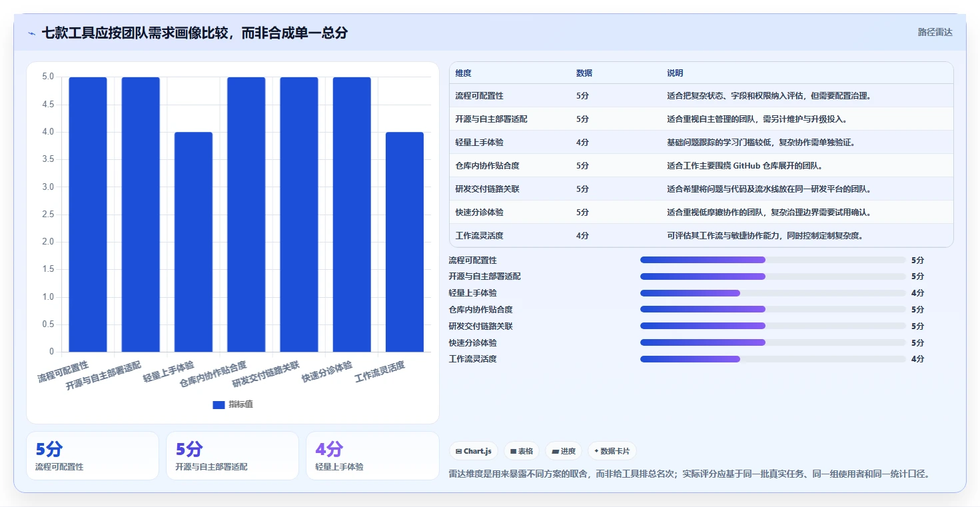The image size is (980, 507).
Task: Click the 工作流灵活度 x-axis label under chart
Action: tap(380, 372)
